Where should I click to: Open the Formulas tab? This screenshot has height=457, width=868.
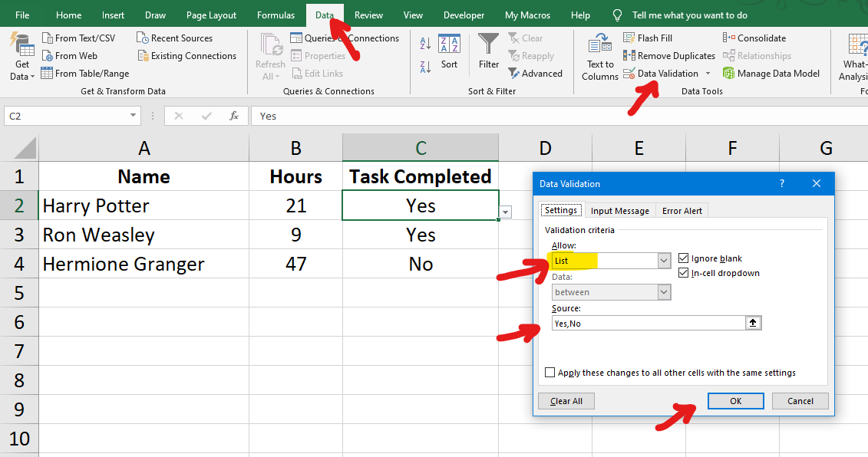tap(276, 15)
